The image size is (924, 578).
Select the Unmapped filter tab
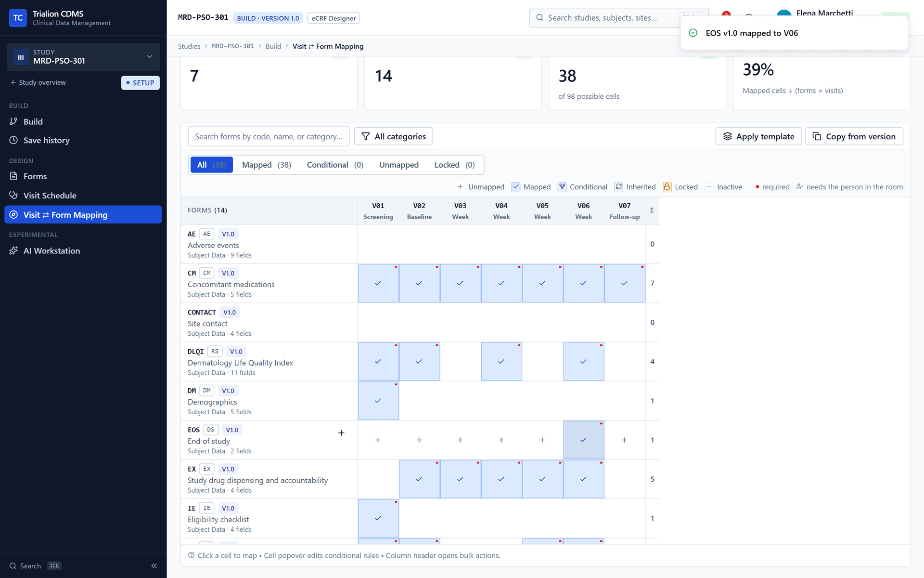pyautogui.click(x=399, y=165)
